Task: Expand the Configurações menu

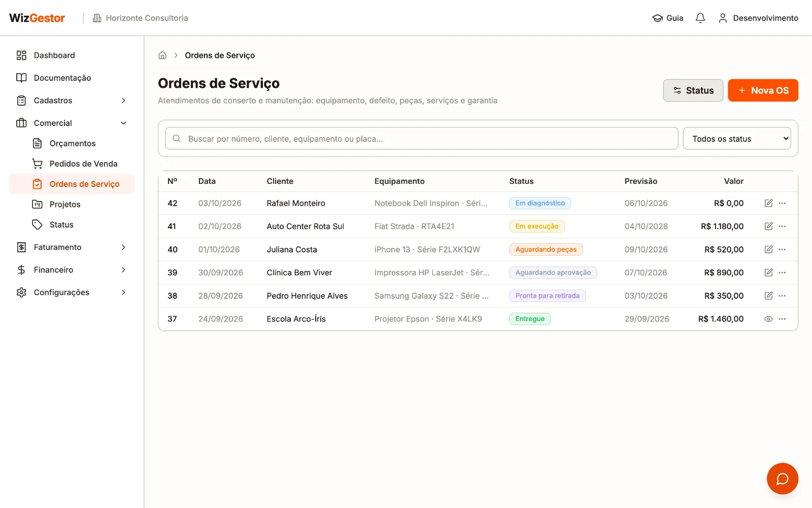Action: 72,293
